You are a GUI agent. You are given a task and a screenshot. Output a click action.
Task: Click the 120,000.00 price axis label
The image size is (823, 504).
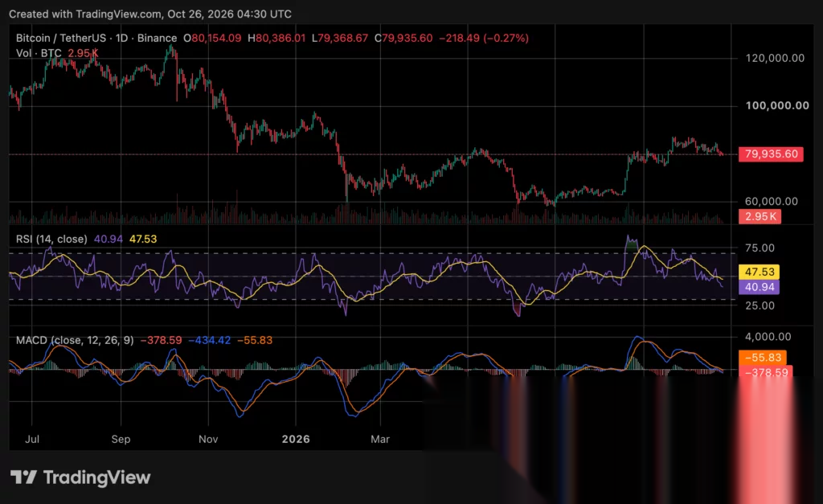[775, 58]
